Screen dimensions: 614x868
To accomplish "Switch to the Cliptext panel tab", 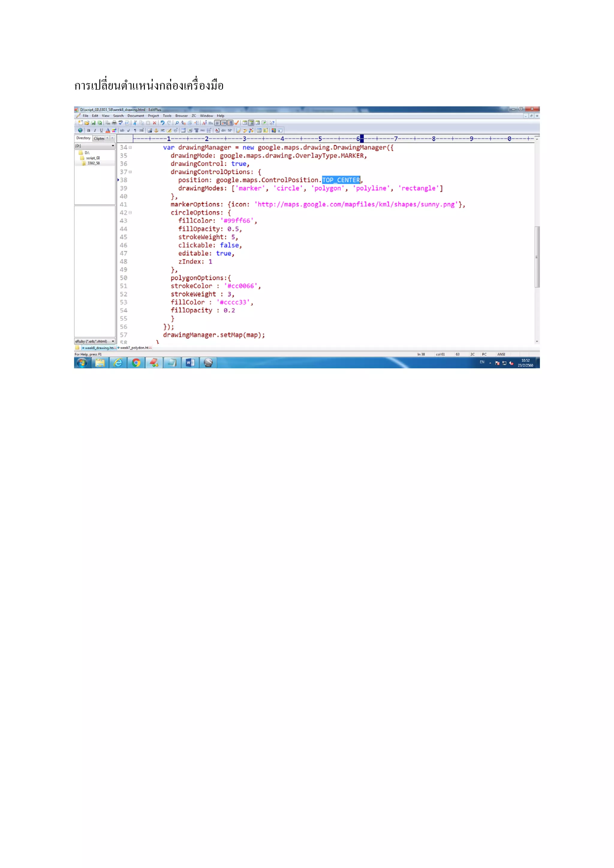I will (x=99, y=138).
